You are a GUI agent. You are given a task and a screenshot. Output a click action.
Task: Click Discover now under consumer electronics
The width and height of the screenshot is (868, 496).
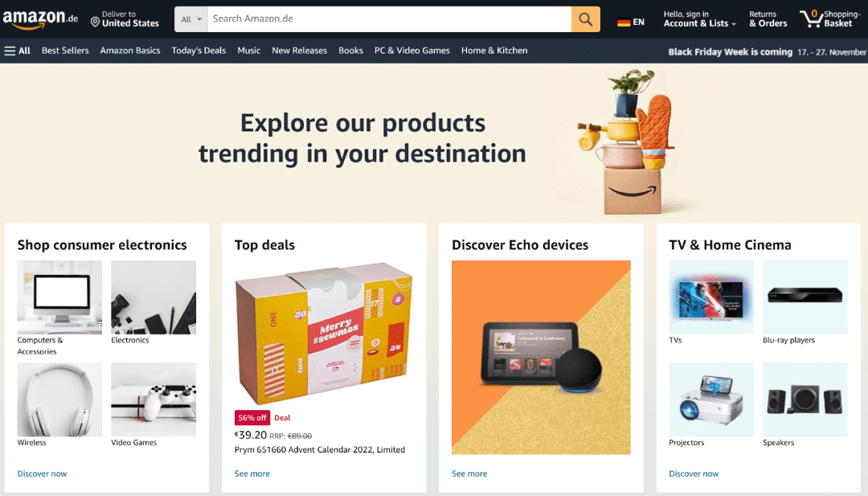(42, 473)
